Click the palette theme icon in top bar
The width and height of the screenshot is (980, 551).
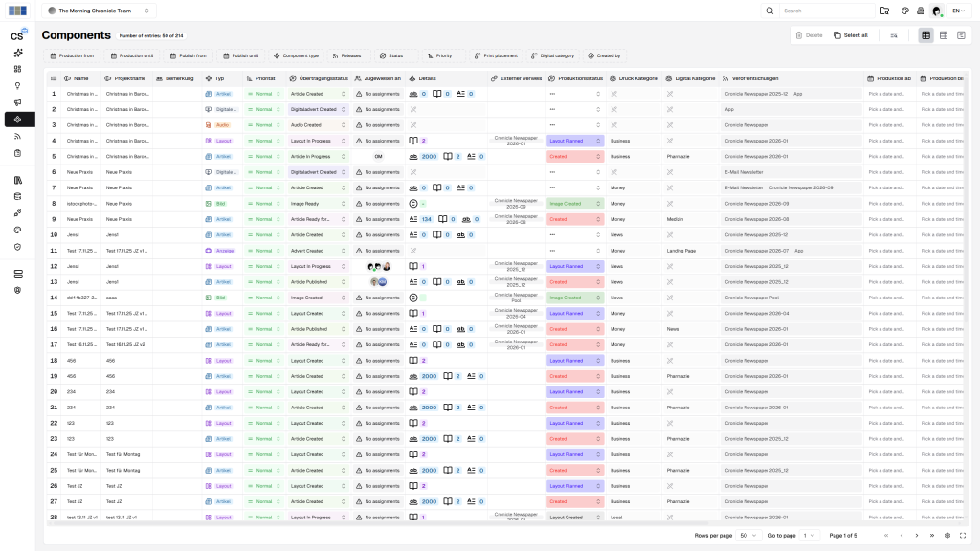902,11
